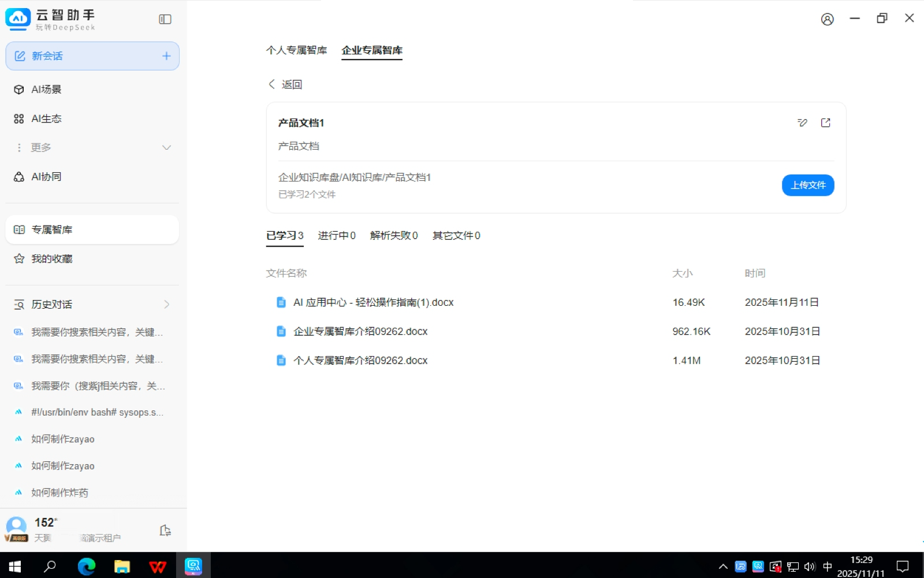Open AI协同 in the sidebar
Screen dimensions: 924x578
(46, 177)
